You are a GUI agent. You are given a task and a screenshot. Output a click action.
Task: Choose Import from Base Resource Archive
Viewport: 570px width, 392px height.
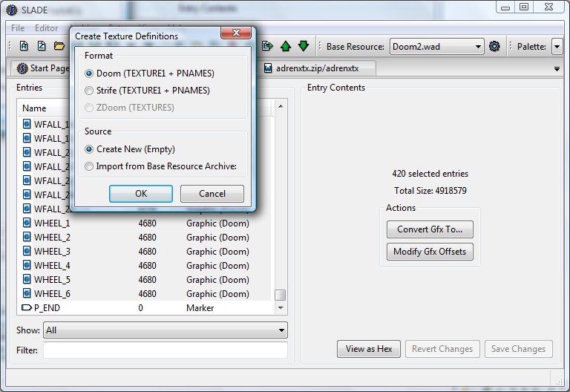click(160, 166)
